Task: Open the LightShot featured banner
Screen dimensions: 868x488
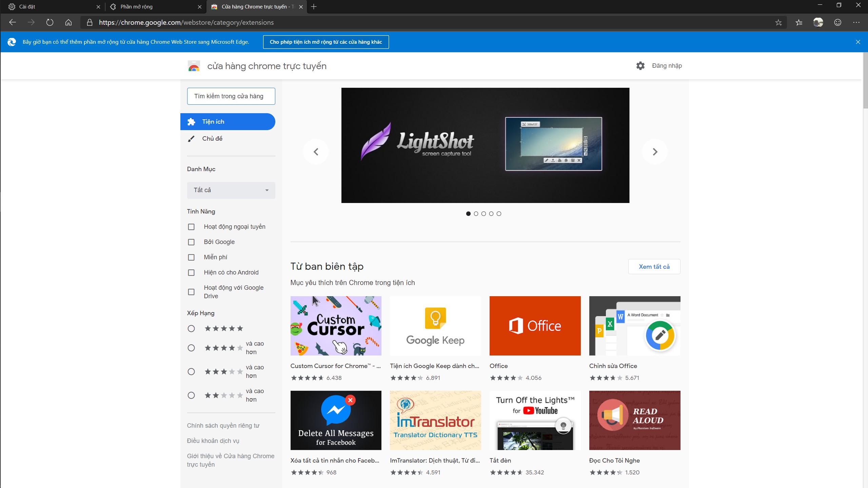Action: [485, 145]
